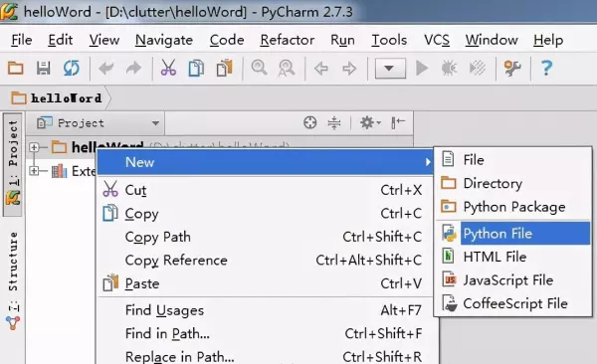Click the scroll from source crosshair icon
This screenshot has height=364, width=597.
(309, 123)
